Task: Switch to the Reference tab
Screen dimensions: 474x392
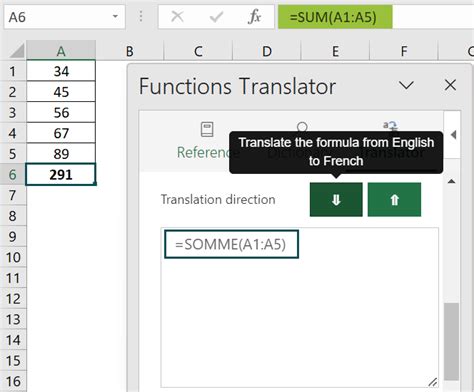Action: [207, 142]
